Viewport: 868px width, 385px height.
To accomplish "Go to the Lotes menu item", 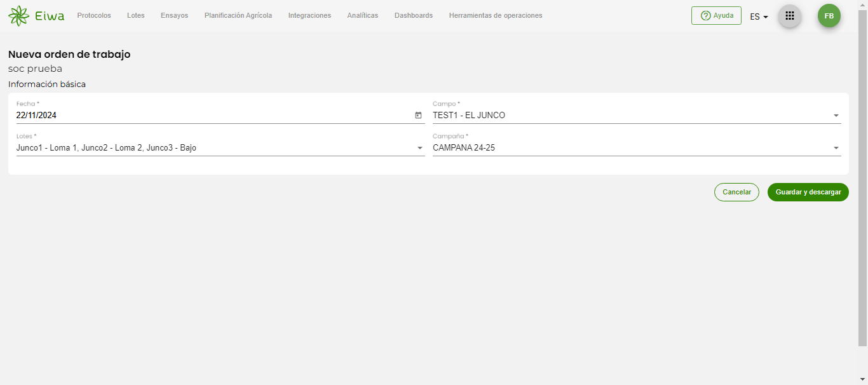I will (x=136, y=16).
